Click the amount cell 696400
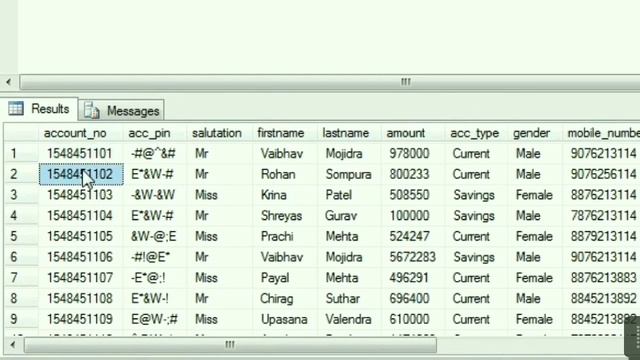Viewport: 640px width, 360px height. (x=413, y=298)
